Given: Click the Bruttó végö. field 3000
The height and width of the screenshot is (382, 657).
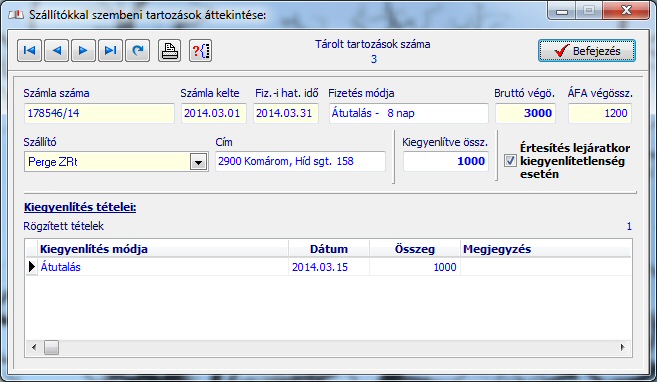Looking at the screenshot, I should point(525,113).
